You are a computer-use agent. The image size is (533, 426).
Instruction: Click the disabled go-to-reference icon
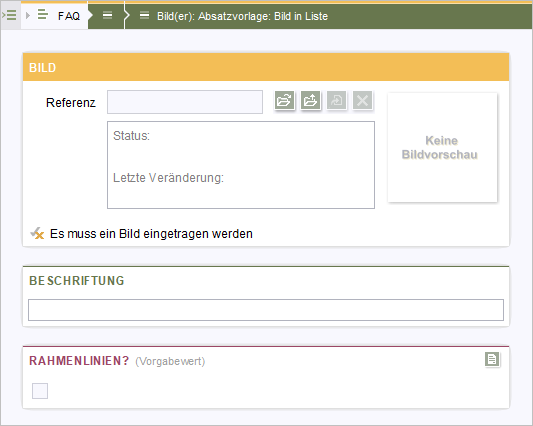coord(337,100)
